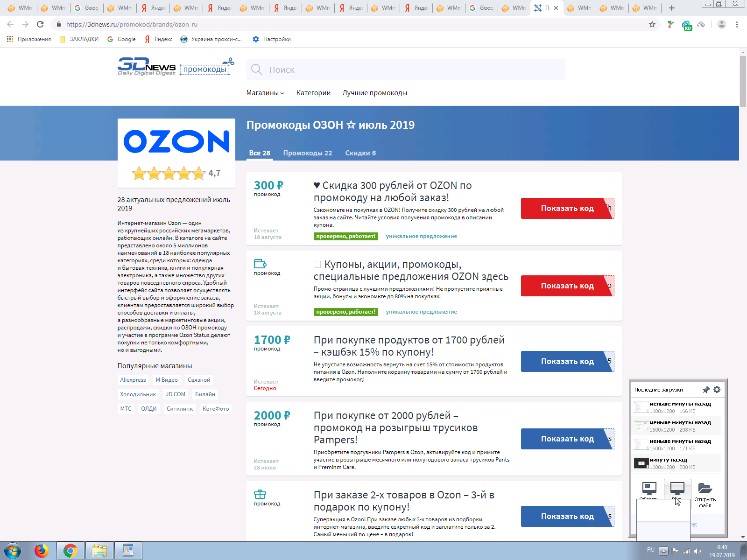
Task: Select the 'Все 28' tab
Action: coord(260,153)
